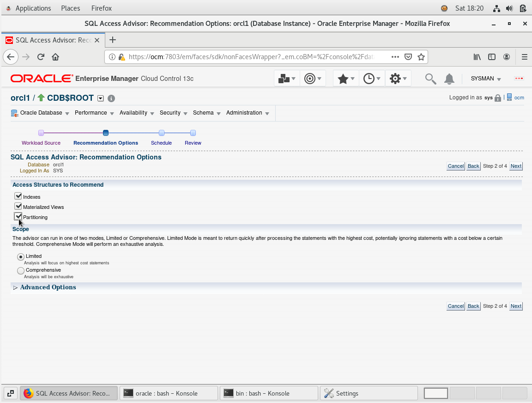532x403 pixels.
Task: Click the network status icon
Action: (496, 8)
